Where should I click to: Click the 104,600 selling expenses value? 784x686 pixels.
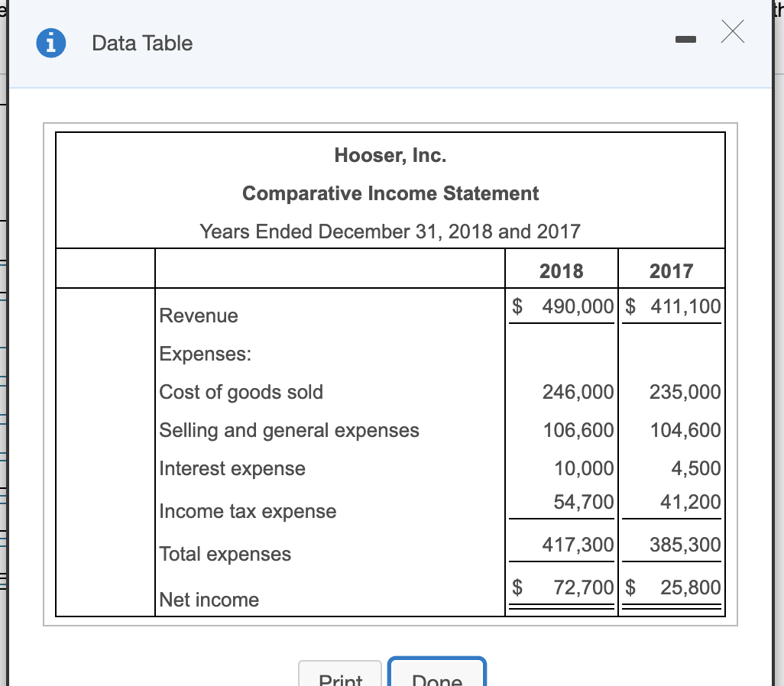tap(685, 430)
